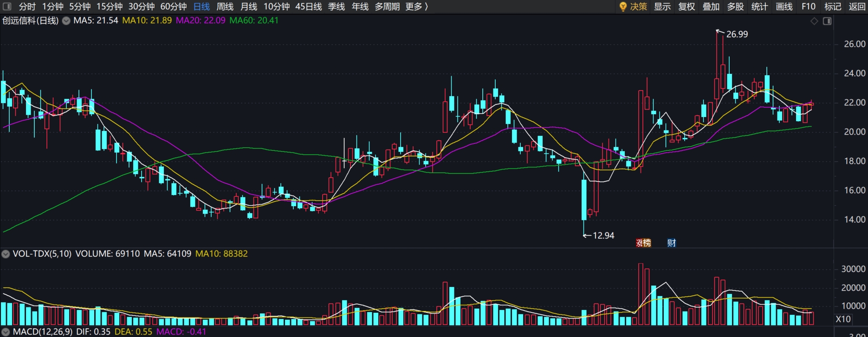Image resolution: width=868 pixels, height=337 pixels.
Task: Switch to 月线 monthly period
Action: 249,6
